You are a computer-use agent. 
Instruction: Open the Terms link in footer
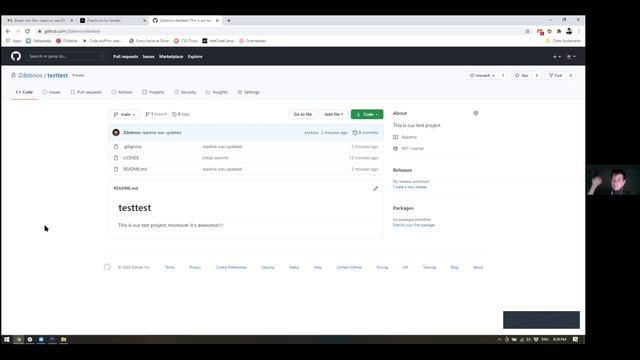[169, 267]
